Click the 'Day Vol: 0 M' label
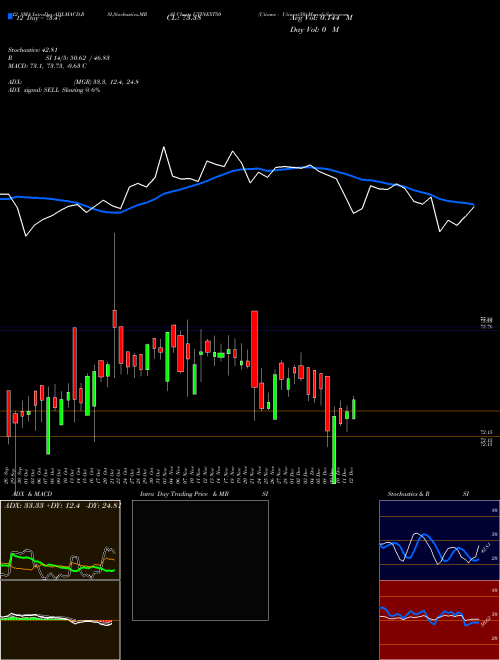The image size is (500, 660). (314, 30)
